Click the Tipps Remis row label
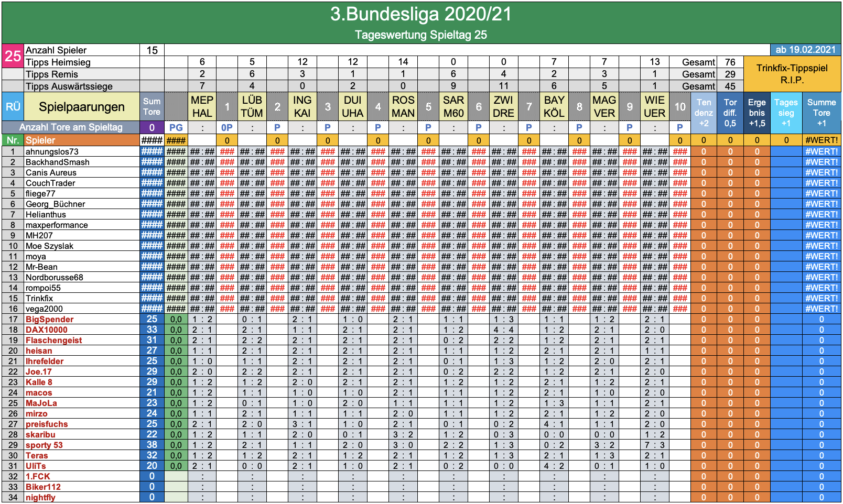The height and width of the screenshot is (504, 843). (52, 74)
